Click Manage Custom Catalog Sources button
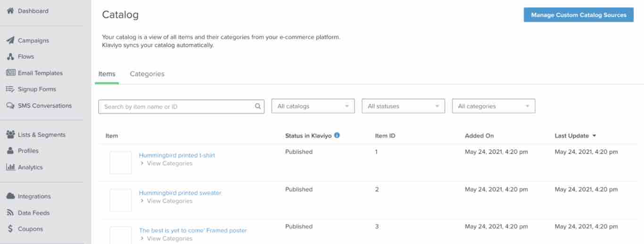Viewport: 644px width, 244px height. pos(578,15)
